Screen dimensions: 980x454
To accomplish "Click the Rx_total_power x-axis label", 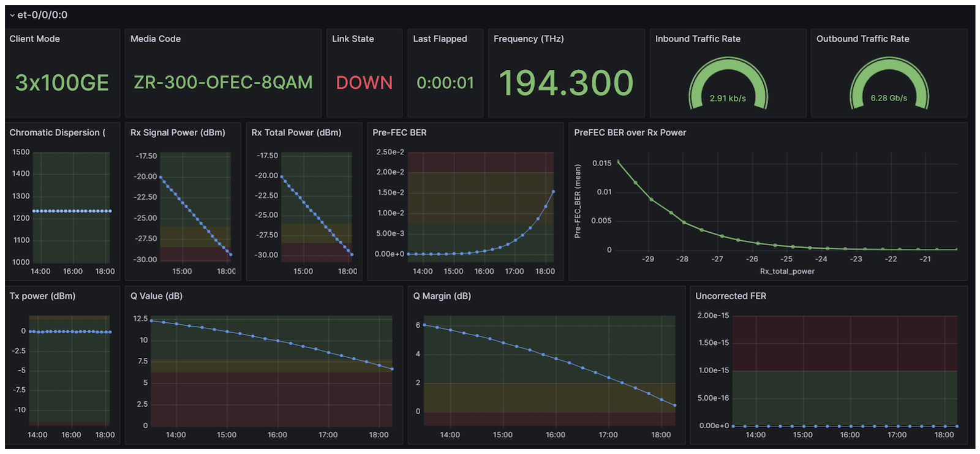I will (x=787, y=271).
